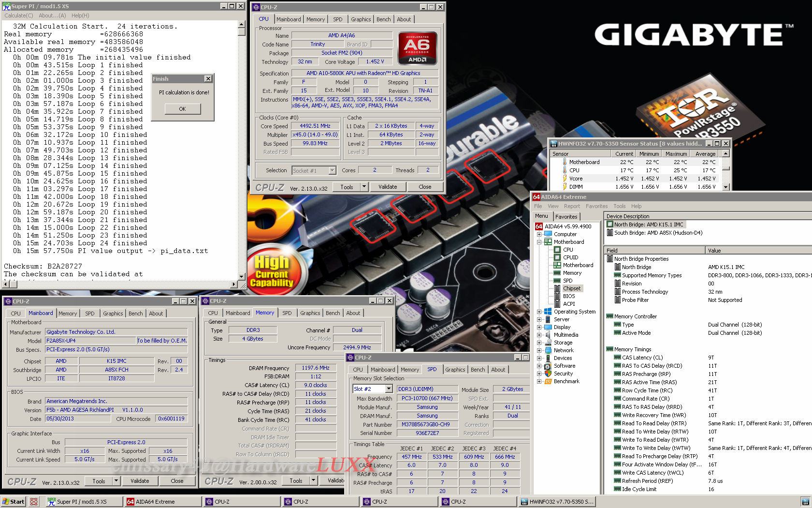
Task: Click the Computer icon in AIDA64 tree
Action: (x=548, y=234)
